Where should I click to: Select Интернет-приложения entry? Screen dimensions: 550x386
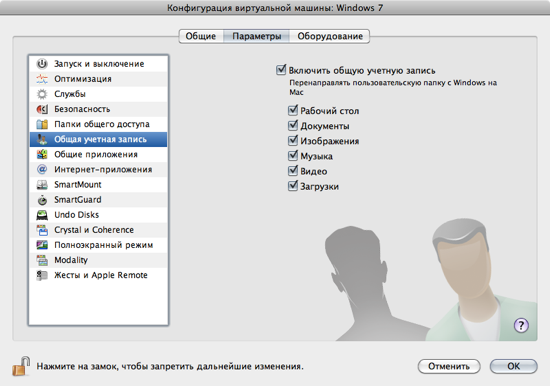pyautogui.click(x=98, y=169)
